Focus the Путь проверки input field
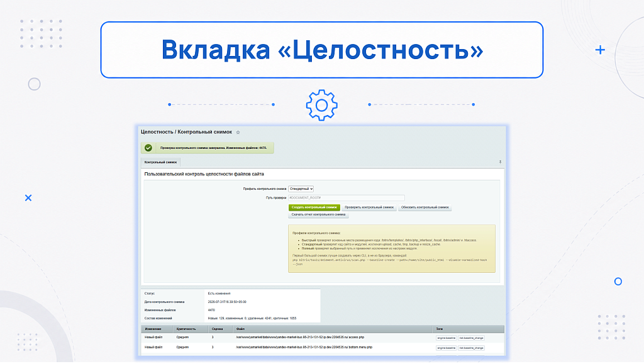The height and width of the screenshot is (364, 644). tap(347, 198)
